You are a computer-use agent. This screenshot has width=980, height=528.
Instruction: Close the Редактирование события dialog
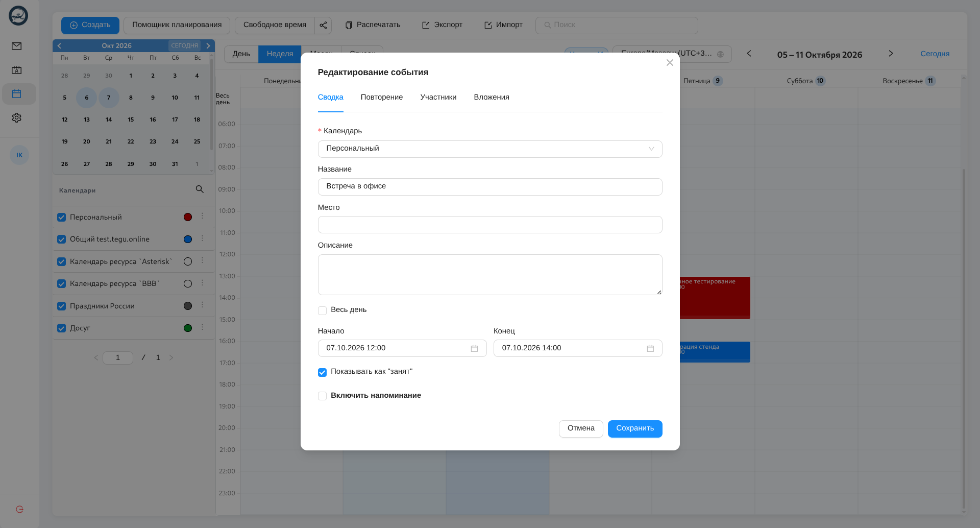tap(670, 63)
